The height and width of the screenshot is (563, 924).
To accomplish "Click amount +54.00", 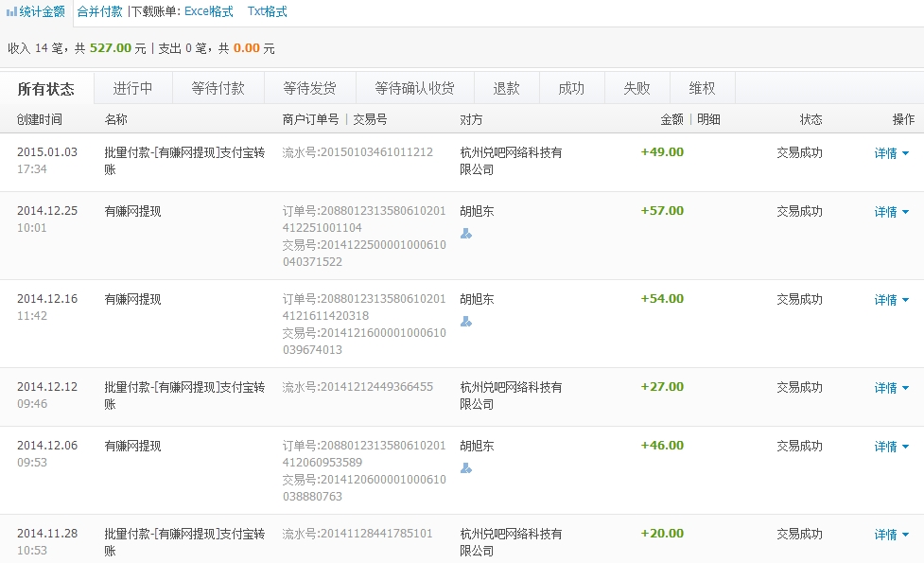I will pyautogui.click(x=662, y=298).
